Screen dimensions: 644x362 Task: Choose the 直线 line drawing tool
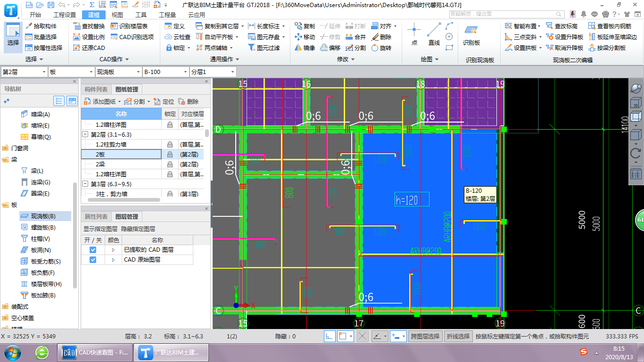point(434,35)
